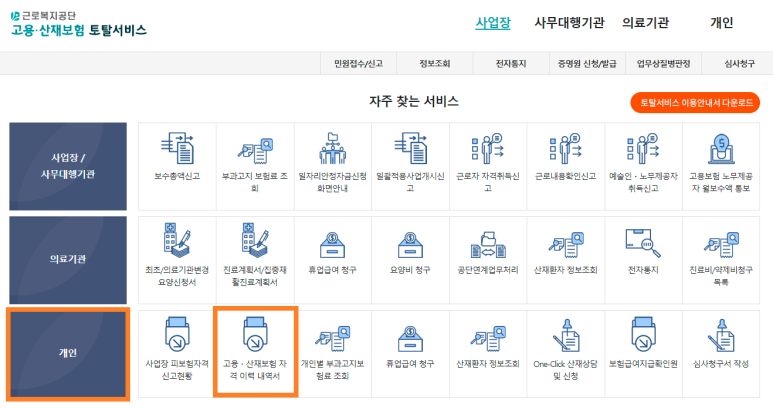
Task: Open the 업무상질병판정 menu
Action: point(664,64)
